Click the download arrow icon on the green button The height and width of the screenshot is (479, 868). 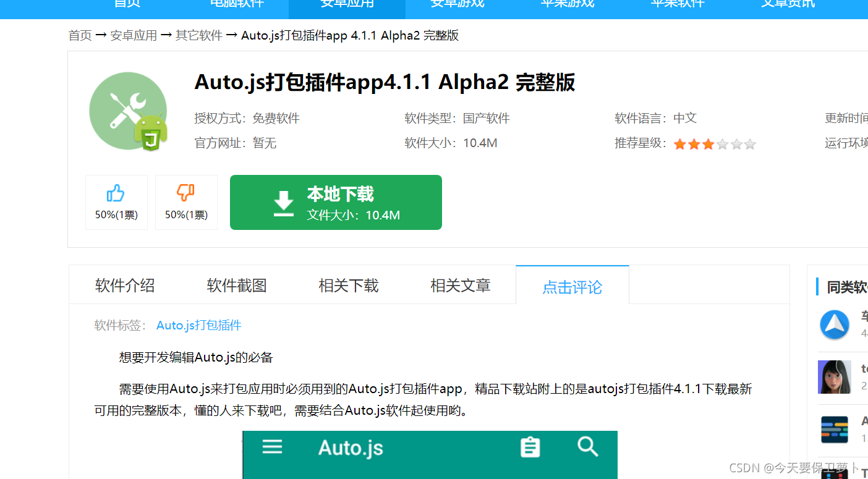[x=284, y=203]
